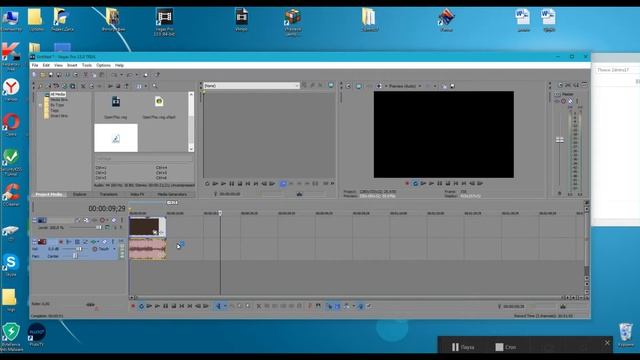Click Play in the Trimmer transport

coord(223,184)
